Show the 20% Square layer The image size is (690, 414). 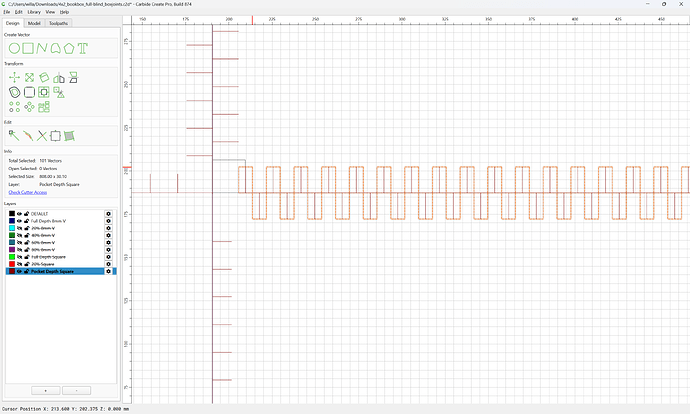coord(19,264)
